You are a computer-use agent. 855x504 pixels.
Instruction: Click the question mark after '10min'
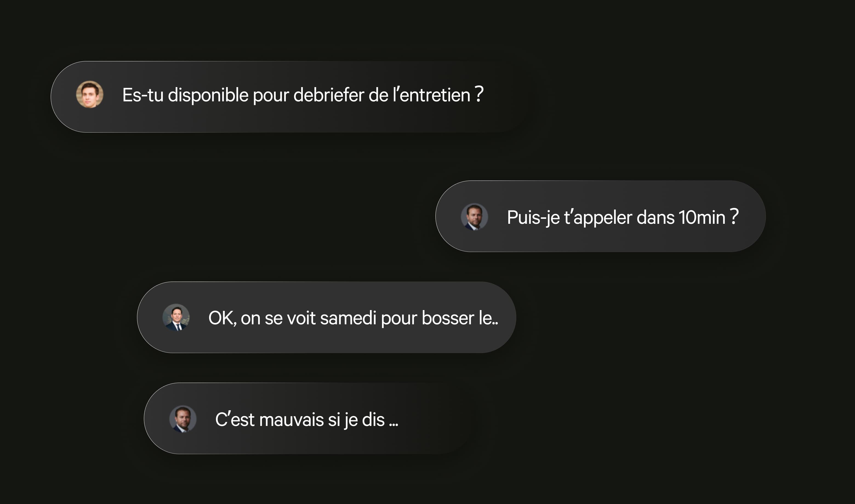pyautogui.click(x=734, y=216)
